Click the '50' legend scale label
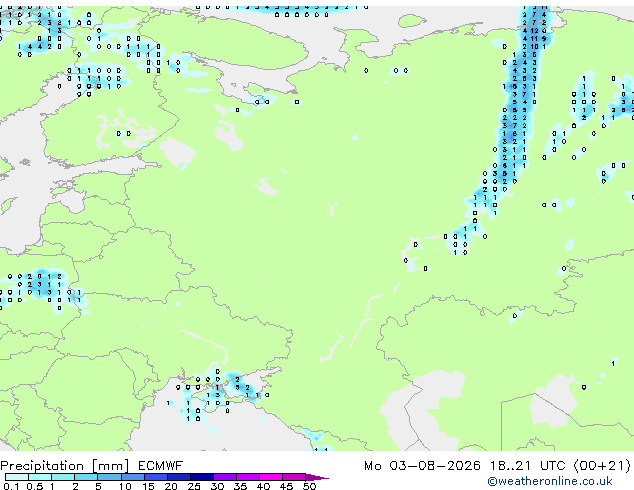Viewport: 634px width, 490px height. click(x=309, y=486)
